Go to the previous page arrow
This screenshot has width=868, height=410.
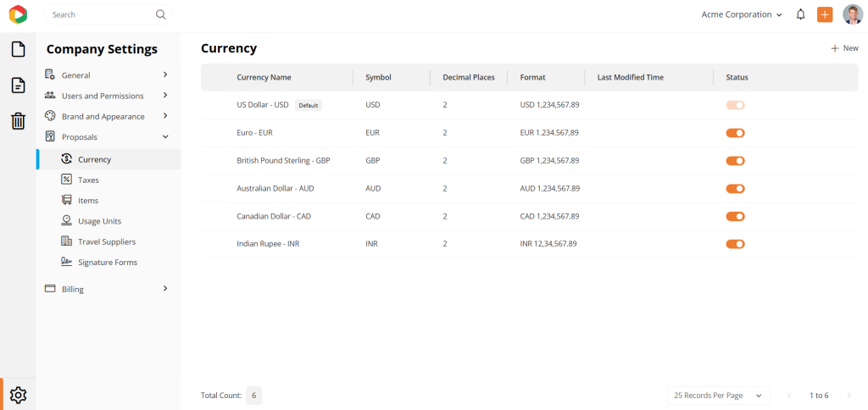[789, 396]
